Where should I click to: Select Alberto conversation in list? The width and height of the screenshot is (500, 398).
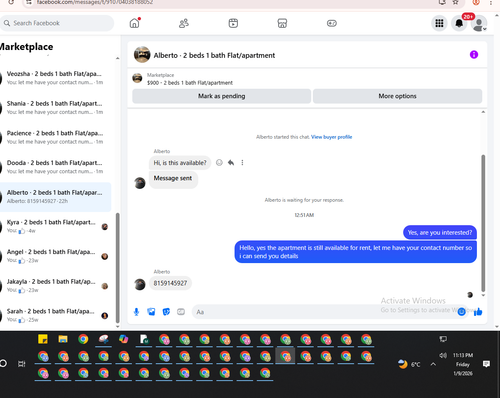55,197
